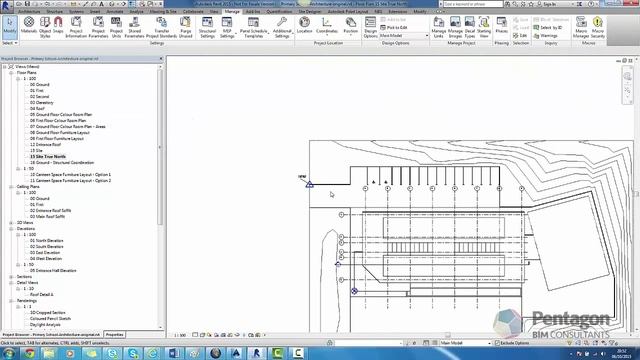Select the 01 North Elevation view
640x360 pixels.
tap(47, 241)
